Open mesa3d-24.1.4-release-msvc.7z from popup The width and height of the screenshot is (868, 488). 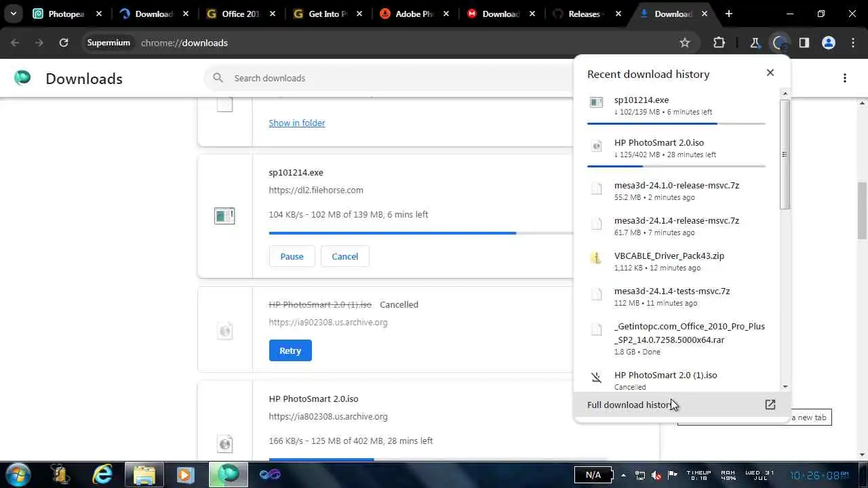tap(676, 226)
